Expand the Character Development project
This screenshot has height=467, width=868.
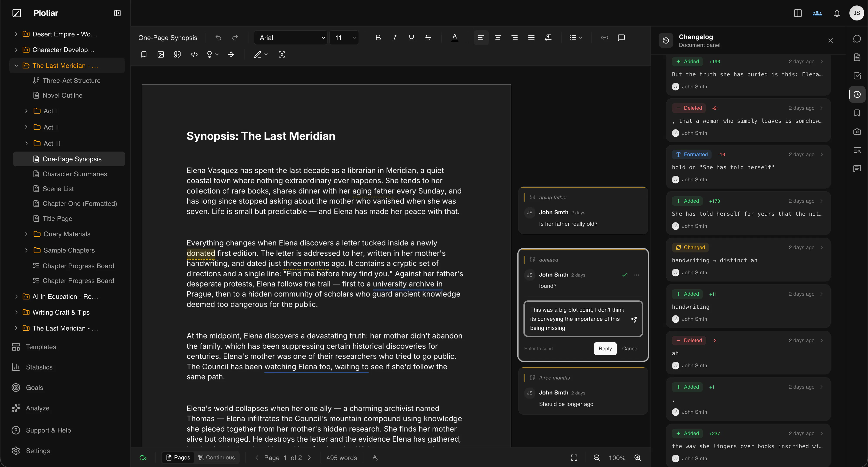coord(16,50)
